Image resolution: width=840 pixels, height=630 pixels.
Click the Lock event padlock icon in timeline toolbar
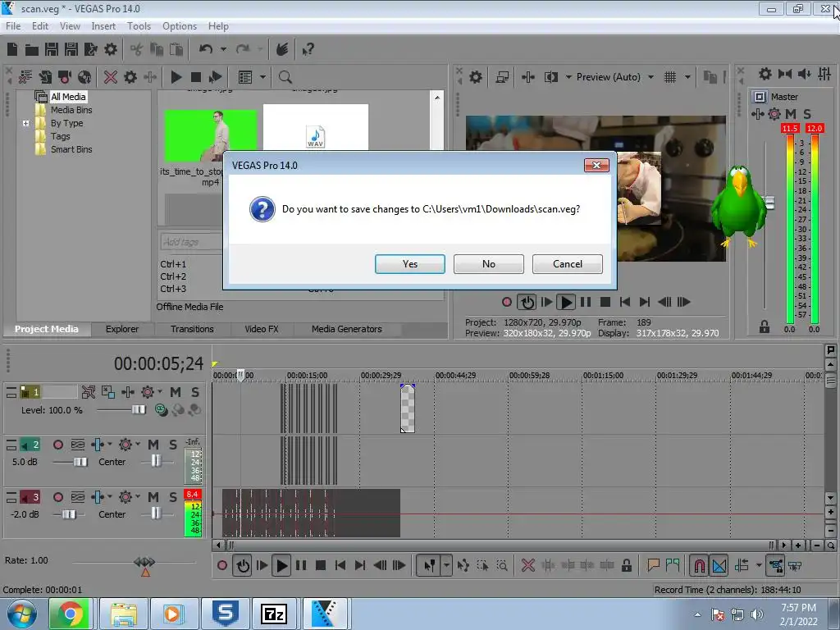pos(626,566)
